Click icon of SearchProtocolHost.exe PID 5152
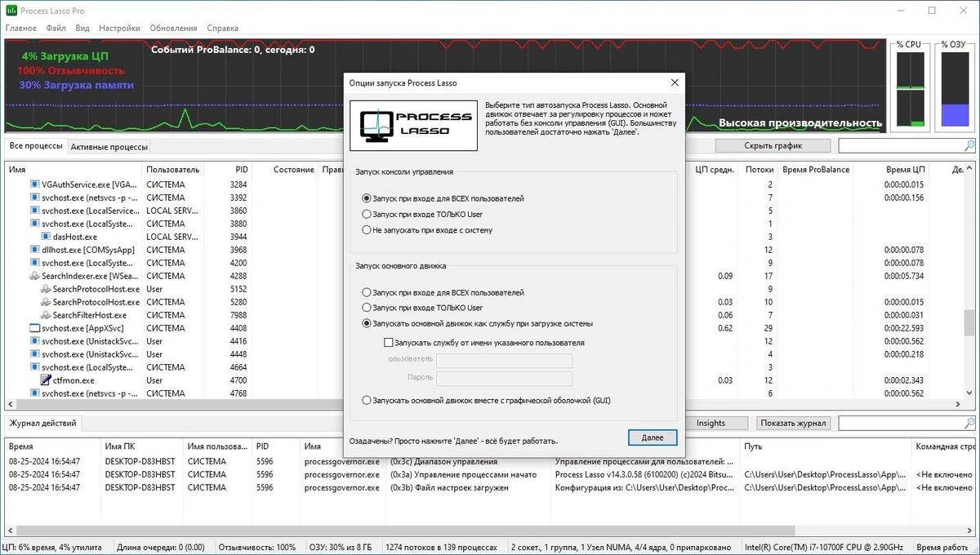 tap(47, 289)
